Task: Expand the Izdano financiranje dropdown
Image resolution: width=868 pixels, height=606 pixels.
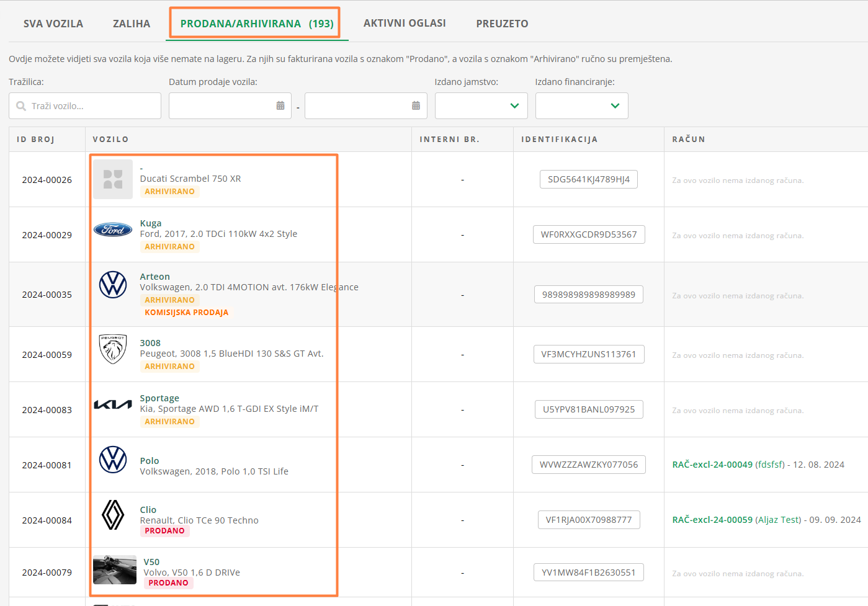Action: (582, 106)
